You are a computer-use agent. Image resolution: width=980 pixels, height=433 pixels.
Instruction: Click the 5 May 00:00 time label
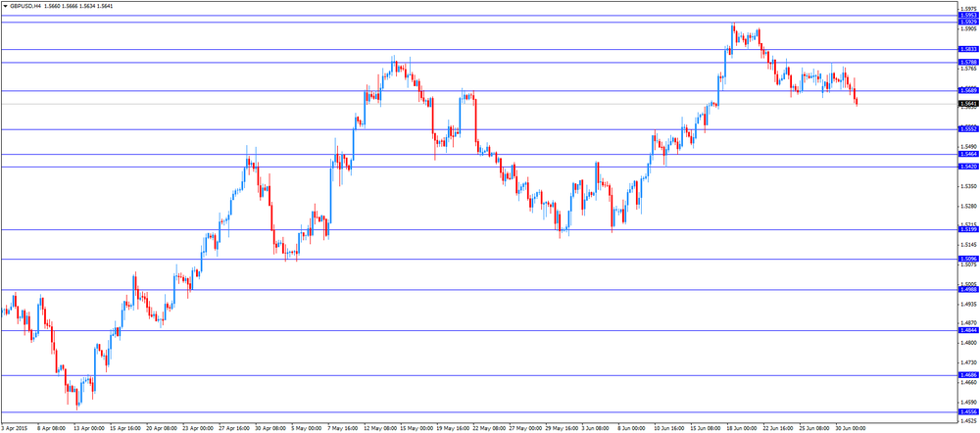[x=307, y=429]
